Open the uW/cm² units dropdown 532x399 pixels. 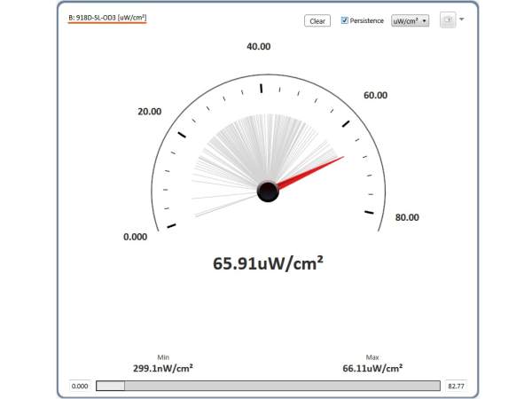coord(410,20)
